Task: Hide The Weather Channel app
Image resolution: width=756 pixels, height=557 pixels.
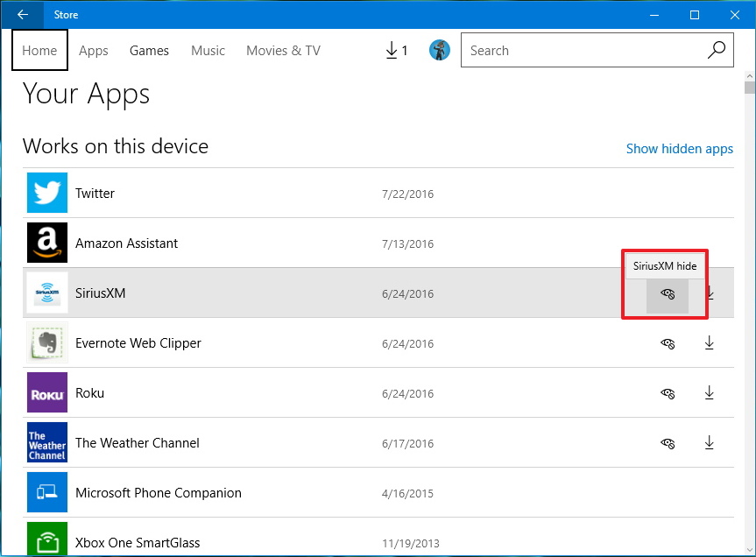Action: (x=668, y=443)
